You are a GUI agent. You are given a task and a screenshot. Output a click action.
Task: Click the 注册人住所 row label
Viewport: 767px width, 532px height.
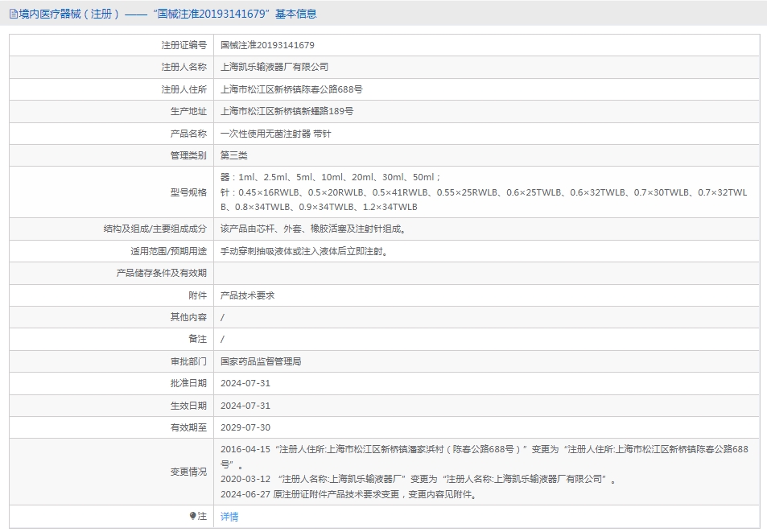point(184,89)
